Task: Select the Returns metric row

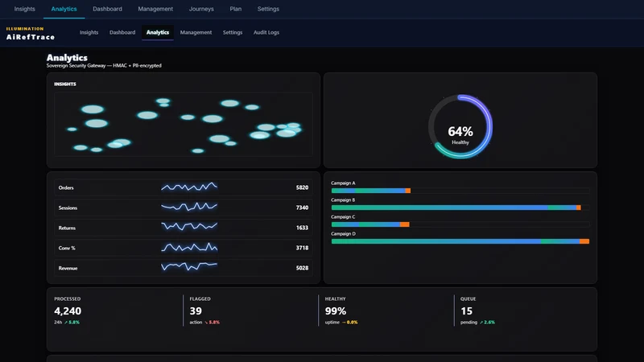Action: point(184,228)
